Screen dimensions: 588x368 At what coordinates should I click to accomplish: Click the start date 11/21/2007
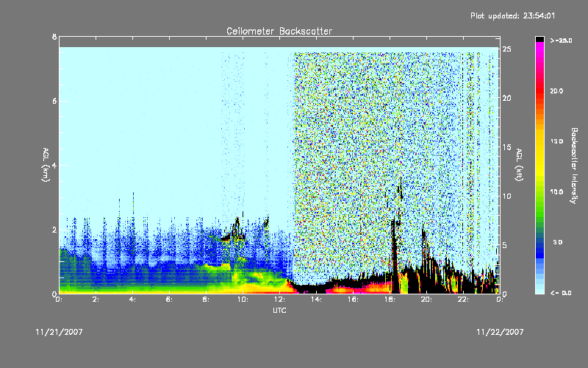pyautogui.click(x=60, y=332)
